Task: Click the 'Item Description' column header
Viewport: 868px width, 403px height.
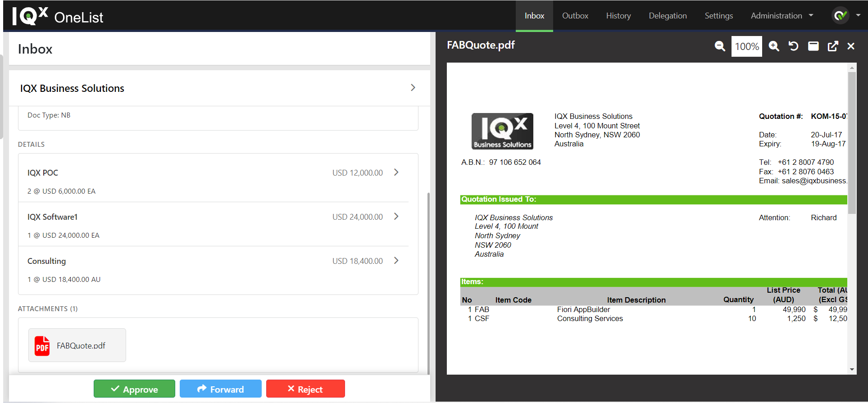Action: tap(636, 300)
